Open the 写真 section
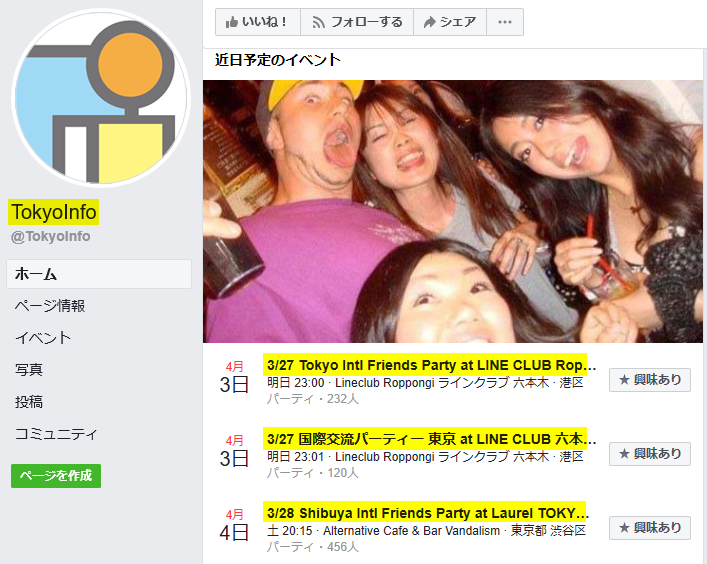 point(29,370)
